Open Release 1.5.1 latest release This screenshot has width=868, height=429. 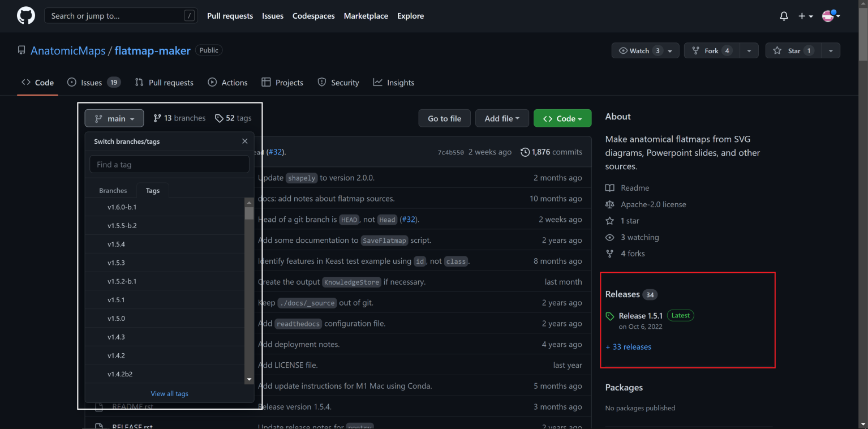click(x=641, y=316)
